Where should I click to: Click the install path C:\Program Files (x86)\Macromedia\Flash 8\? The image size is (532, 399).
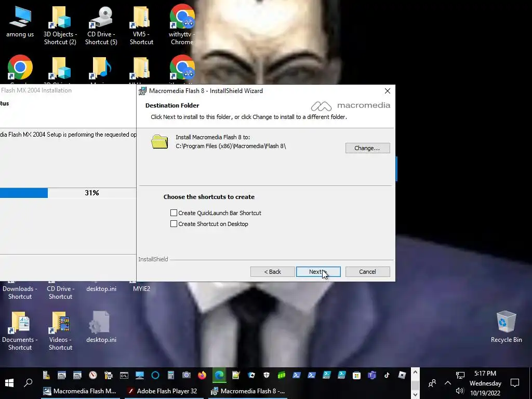(x=231, y=146)
